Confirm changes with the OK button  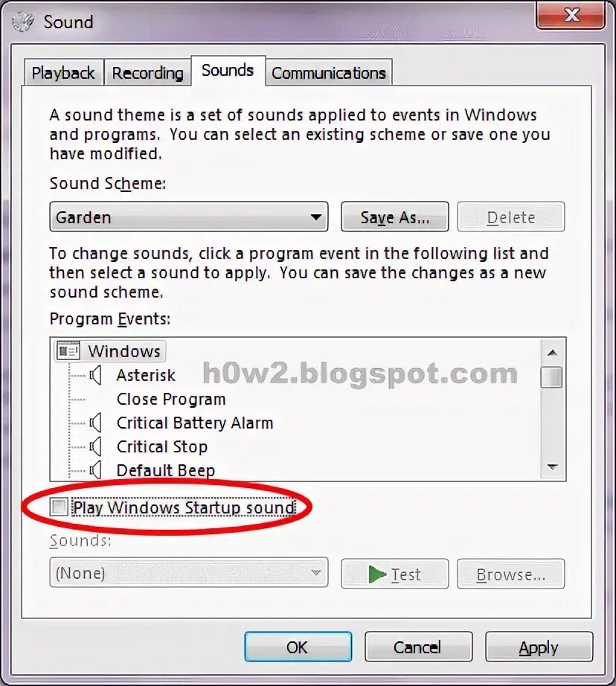click(298, 647)
